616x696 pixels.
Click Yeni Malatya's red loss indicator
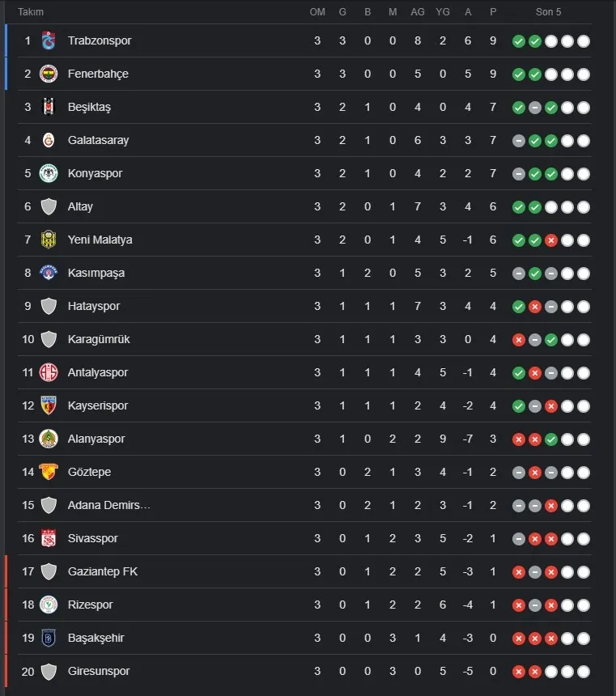tap(551, 240)
